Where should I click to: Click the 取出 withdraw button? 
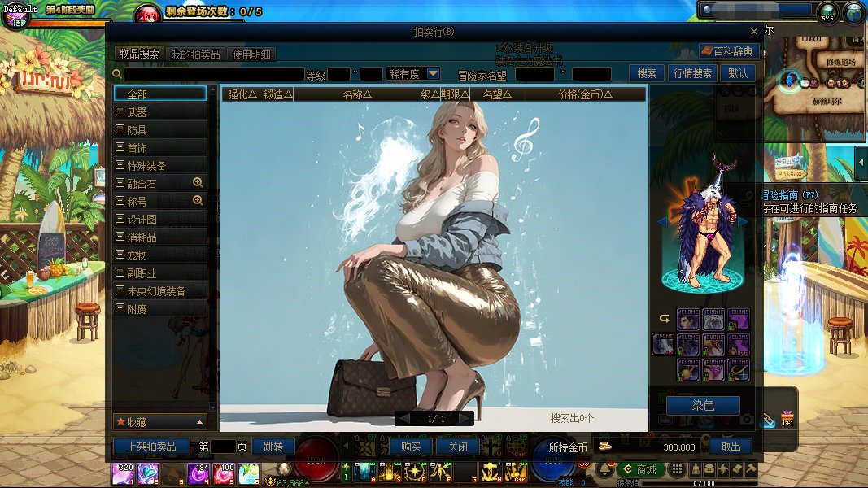pos(731,446)
